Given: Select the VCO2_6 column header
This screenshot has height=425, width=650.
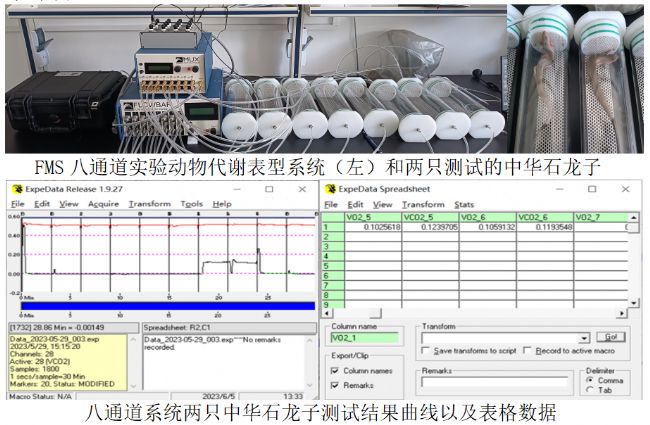Looking at the screenshot, I should (545, 217).
